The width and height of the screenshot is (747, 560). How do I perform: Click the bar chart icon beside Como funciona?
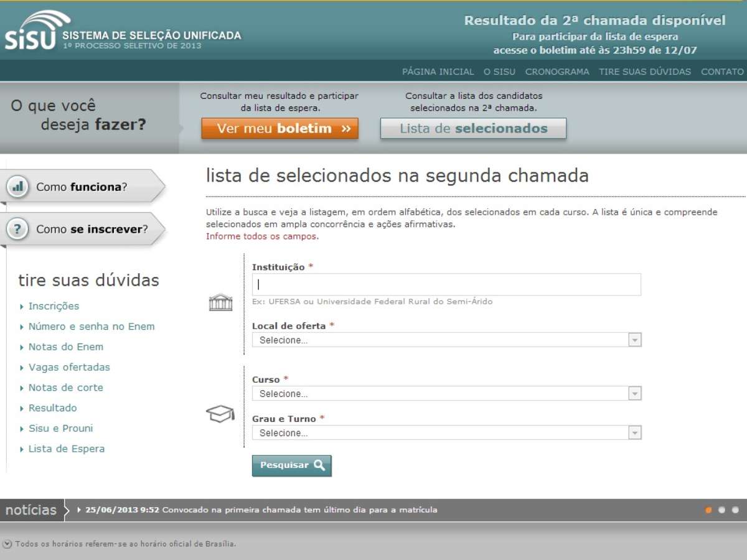(x=18, y=187)
